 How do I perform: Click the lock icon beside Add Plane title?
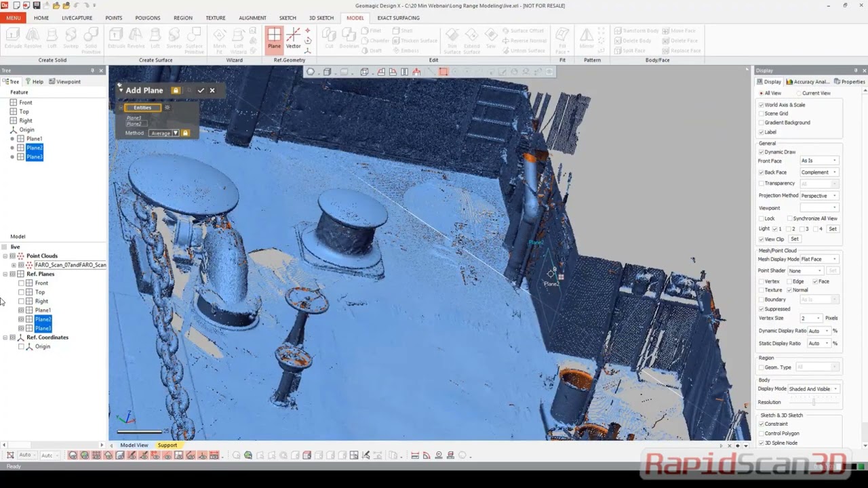[x=176, y=90]
